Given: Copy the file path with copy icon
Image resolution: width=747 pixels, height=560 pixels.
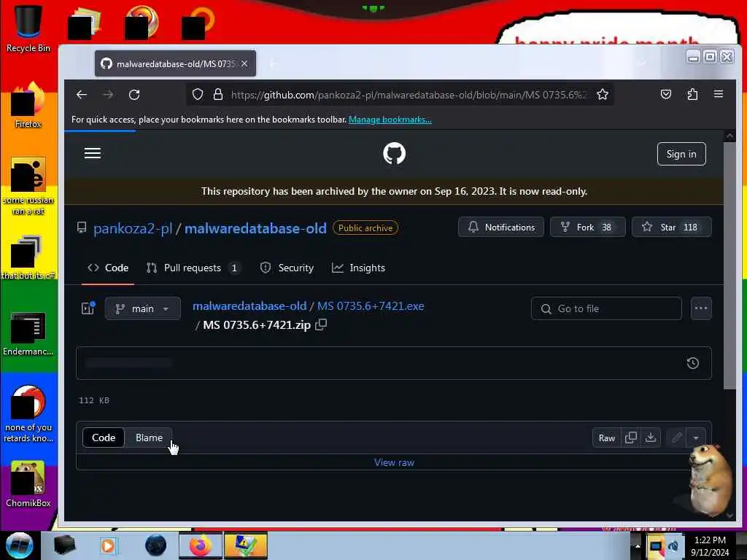Looking at the screenshot, I should point(321,324).
